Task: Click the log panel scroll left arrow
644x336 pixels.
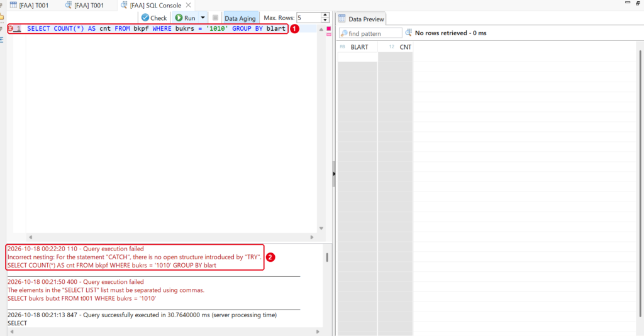Action: 12,332
